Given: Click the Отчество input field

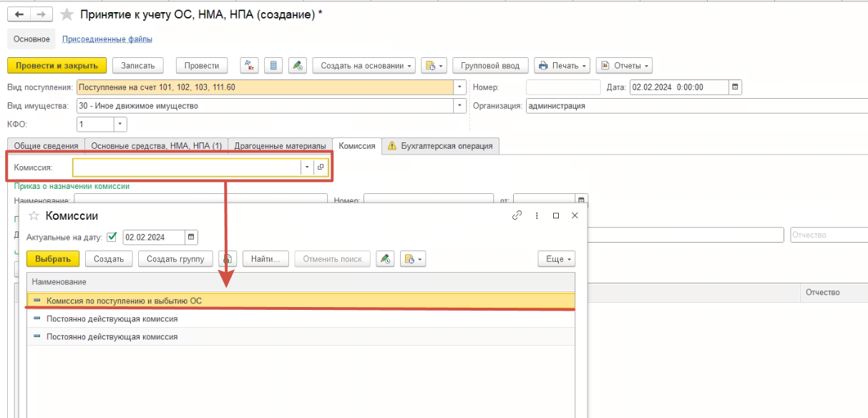Looking at the screenshot, I should (829, 235).
